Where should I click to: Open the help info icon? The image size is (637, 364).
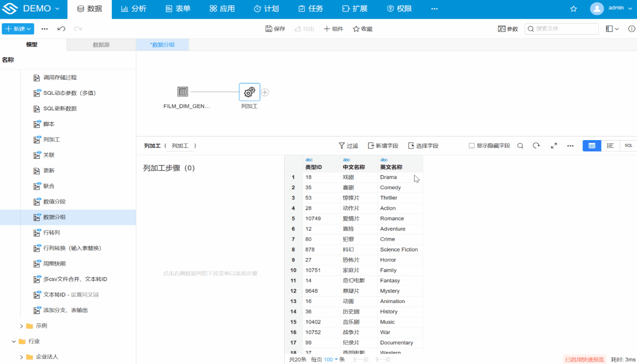632,29
